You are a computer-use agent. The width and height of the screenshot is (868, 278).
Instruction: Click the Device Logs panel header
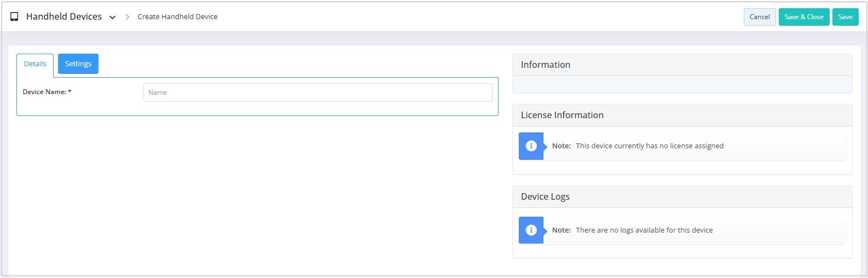coord(682,196)
